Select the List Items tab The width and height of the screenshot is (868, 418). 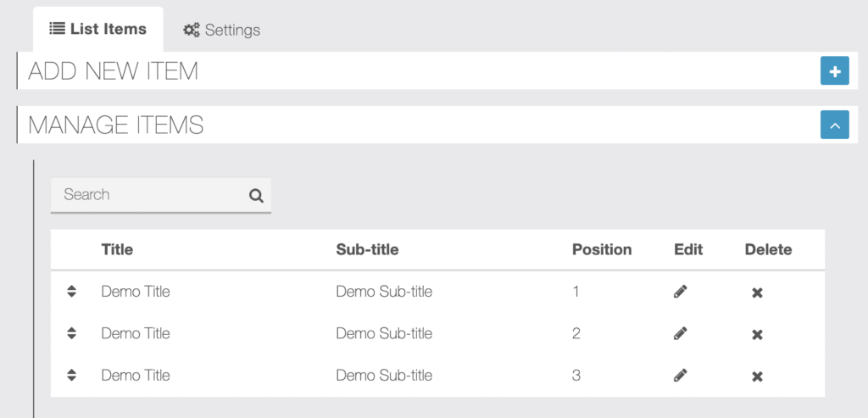point(98,29)
